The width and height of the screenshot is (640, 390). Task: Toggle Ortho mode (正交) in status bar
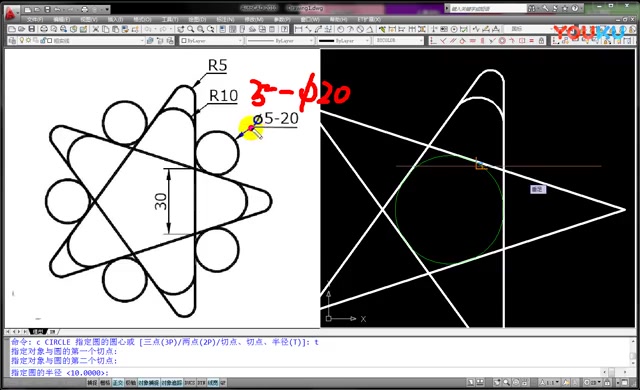pos(118,383)
